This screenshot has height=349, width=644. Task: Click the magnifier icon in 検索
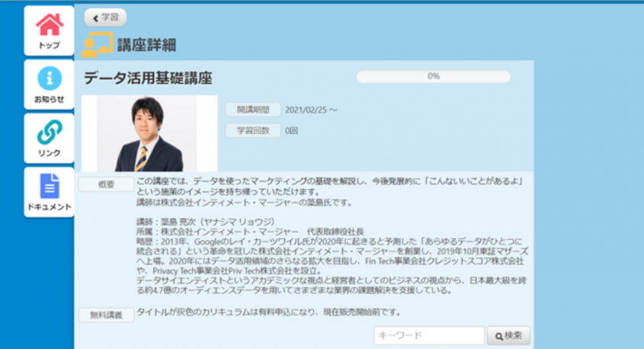click(x=499, y=336)
